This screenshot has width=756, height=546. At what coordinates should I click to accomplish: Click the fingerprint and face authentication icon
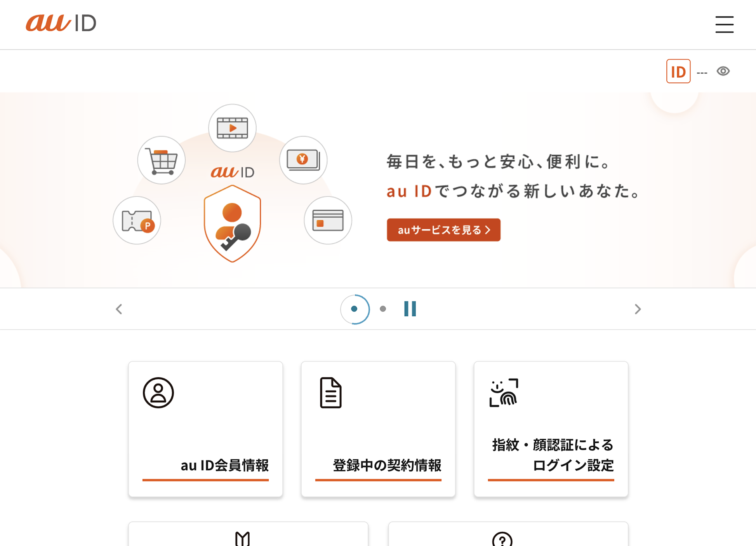[504, 392]
